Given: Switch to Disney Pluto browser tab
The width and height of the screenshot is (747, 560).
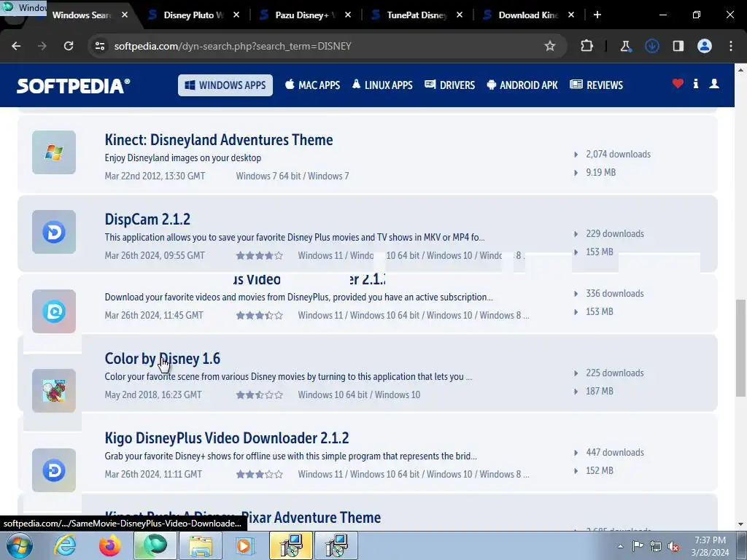Looking at the screenshot, I should tap(193, 15).
